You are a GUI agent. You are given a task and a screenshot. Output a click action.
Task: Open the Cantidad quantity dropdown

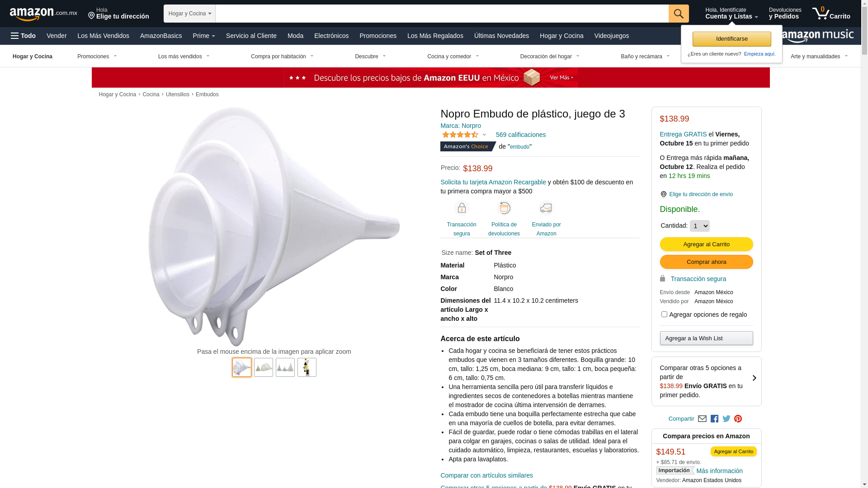click(x=699, y=226)
